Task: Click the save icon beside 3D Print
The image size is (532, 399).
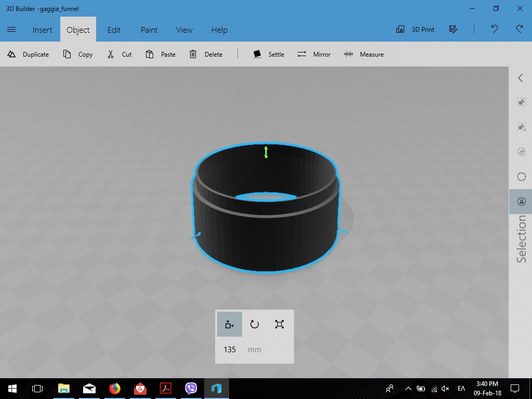Action: pos(453,30)
